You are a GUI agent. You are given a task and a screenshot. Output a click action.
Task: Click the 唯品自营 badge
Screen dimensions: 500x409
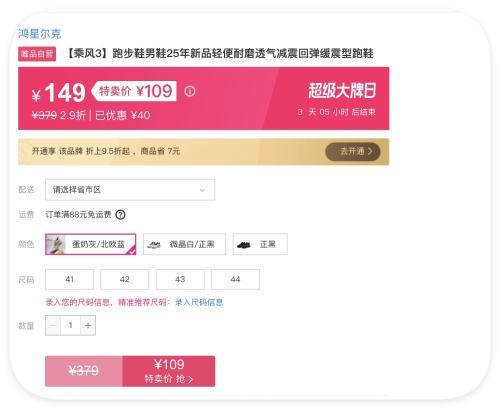pos(37,54)
